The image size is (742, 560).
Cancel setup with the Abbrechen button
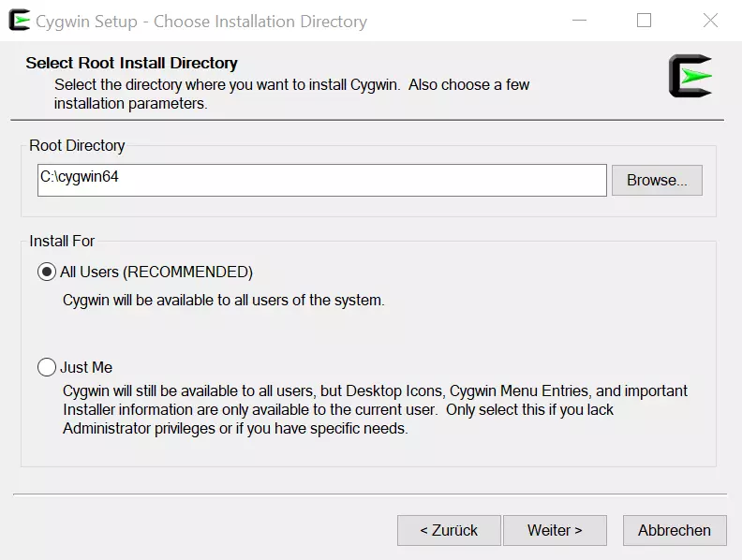675,530
